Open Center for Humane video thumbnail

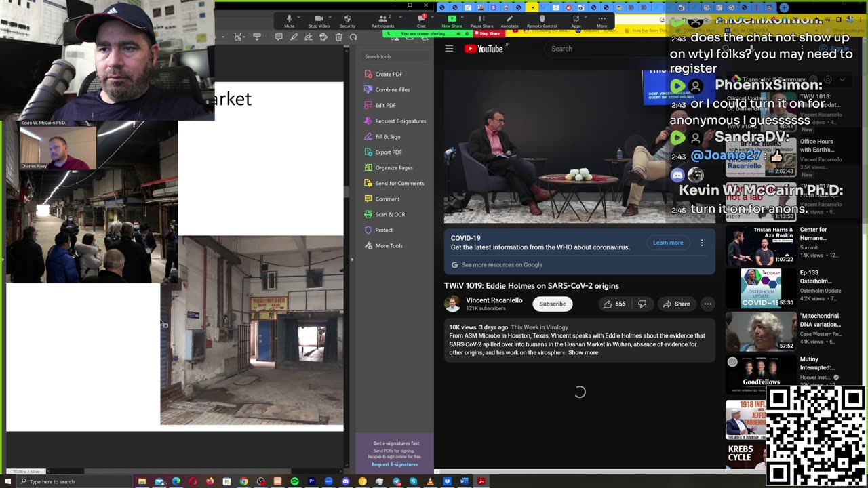pos(761,246)
